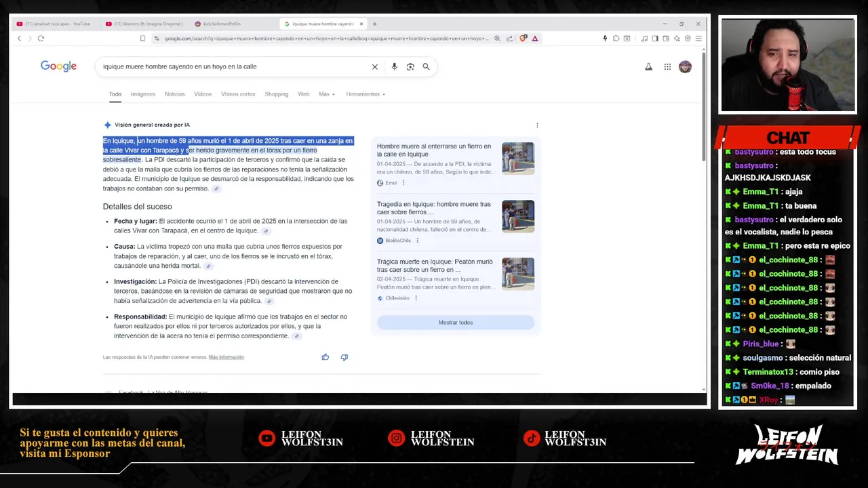Open the AI overview three-dot menu
Image resolution: width=868 pixels, height=488 pixels.
(x=537, y=125)
